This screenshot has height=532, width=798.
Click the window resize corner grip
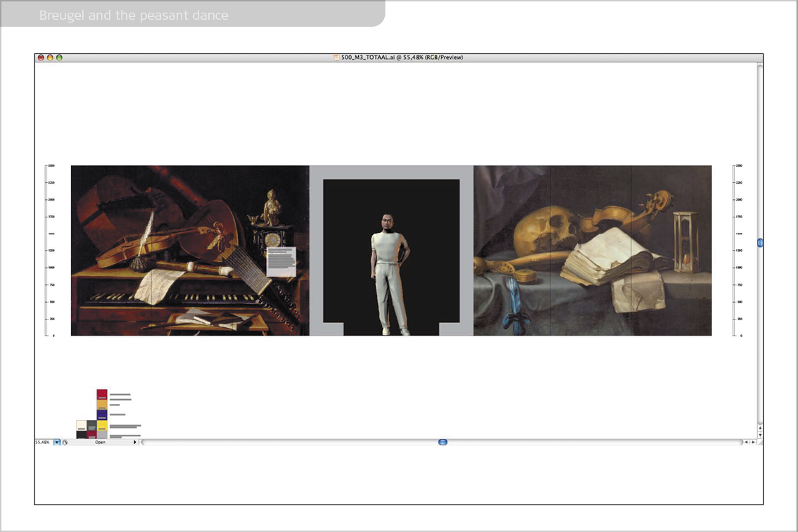pos(760,443)
